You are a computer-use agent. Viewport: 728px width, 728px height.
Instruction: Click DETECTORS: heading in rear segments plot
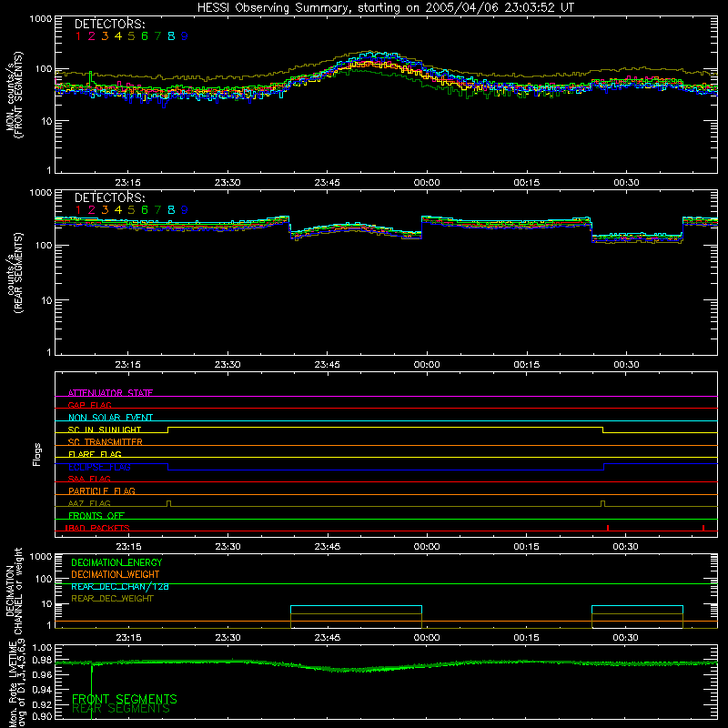click(109, 197)
